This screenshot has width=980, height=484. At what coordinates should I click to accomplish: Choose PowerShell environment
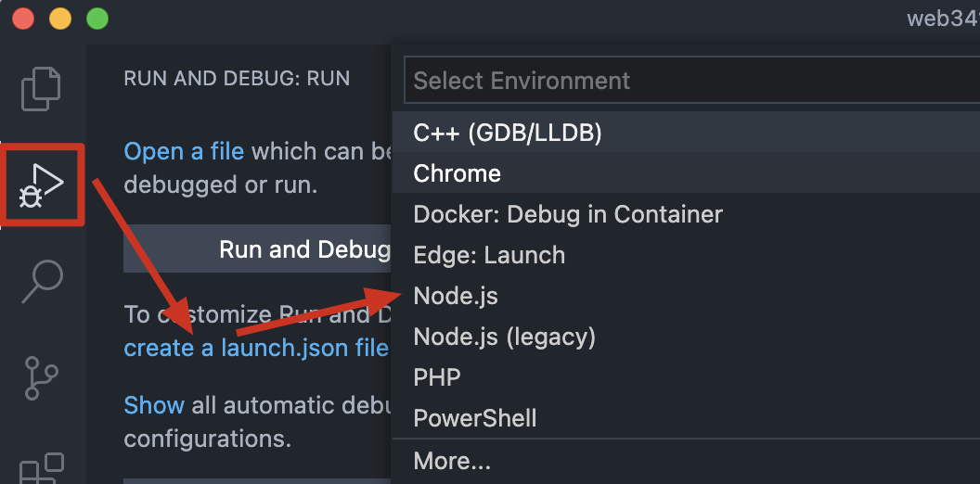[474, 418]
